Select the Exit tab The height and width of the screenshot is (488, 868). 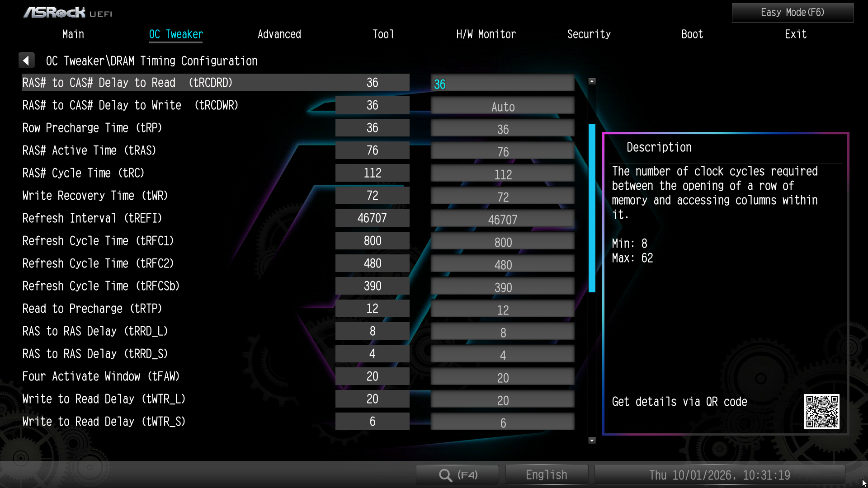796,34
